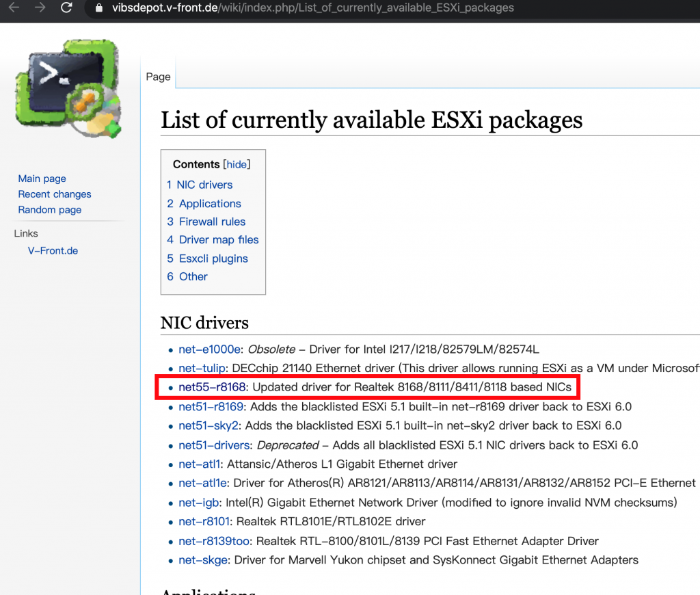Click the hide link in Contents box
Image resolution: width=700 pixels, height=595 pixels.
tap(237, 164)
